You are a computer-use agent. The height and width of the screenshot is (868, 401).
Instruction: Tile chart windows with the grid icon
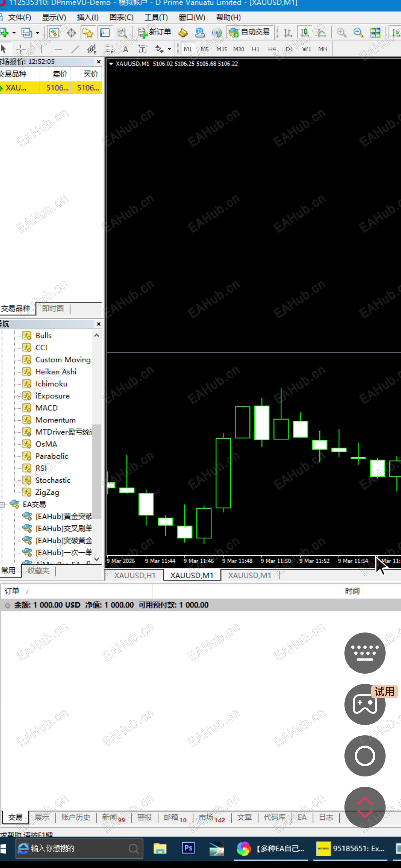tap(376, 33)
